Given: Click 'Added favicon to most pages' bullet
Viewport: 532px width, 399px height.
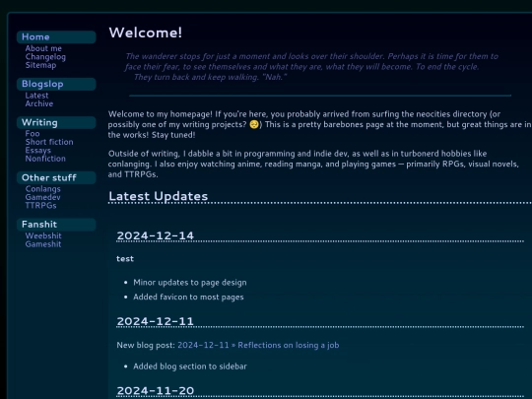Looking at the screenshot, I should pos(188,297).
